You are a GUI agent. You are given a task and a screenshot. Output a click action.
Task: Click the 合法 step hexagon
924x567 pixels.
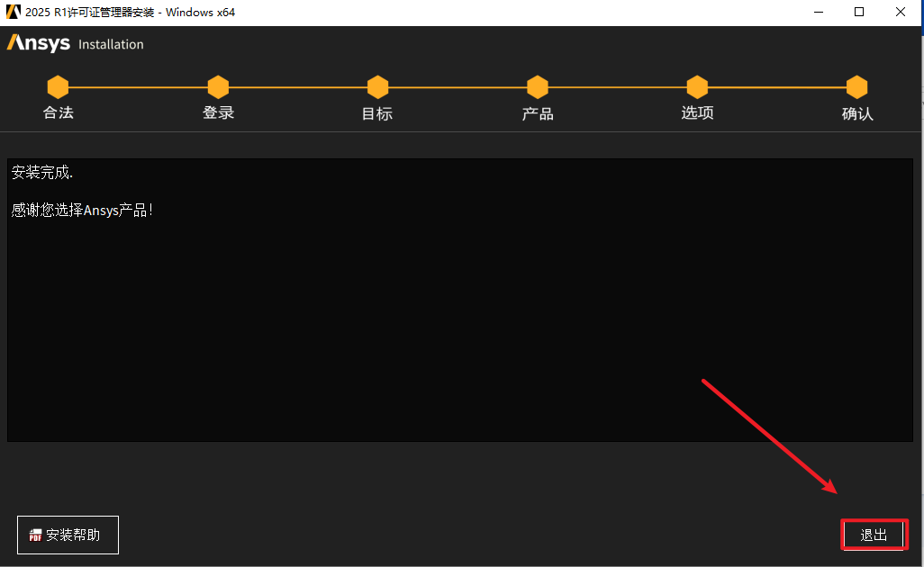coord(58,87)
